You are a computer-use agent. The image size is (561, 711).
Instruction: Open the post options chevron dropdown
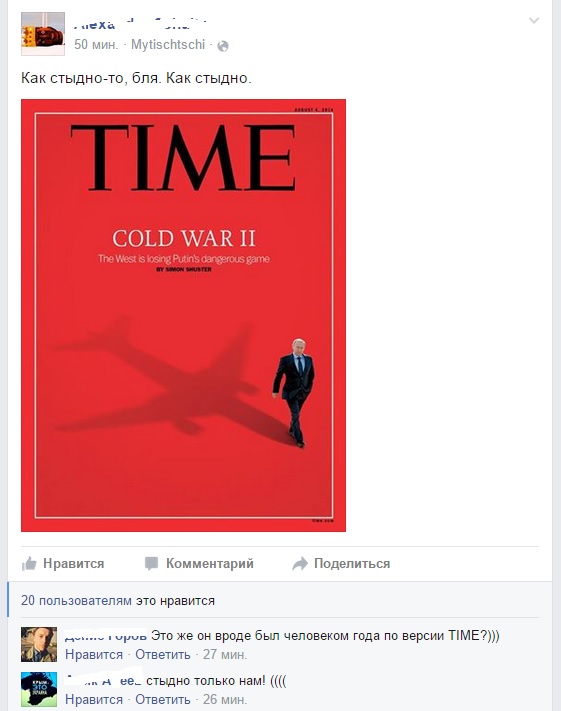point(534,20)
